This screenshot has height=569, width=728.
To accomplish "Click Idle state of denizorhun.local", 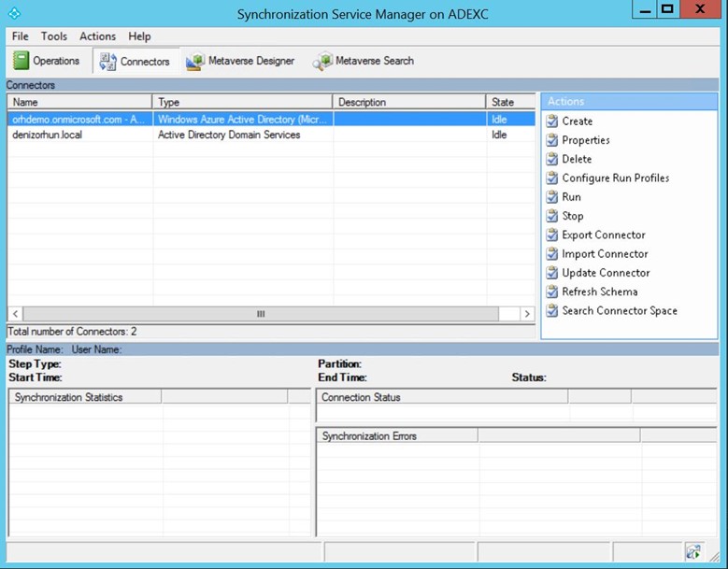I will tap(499, 135).
